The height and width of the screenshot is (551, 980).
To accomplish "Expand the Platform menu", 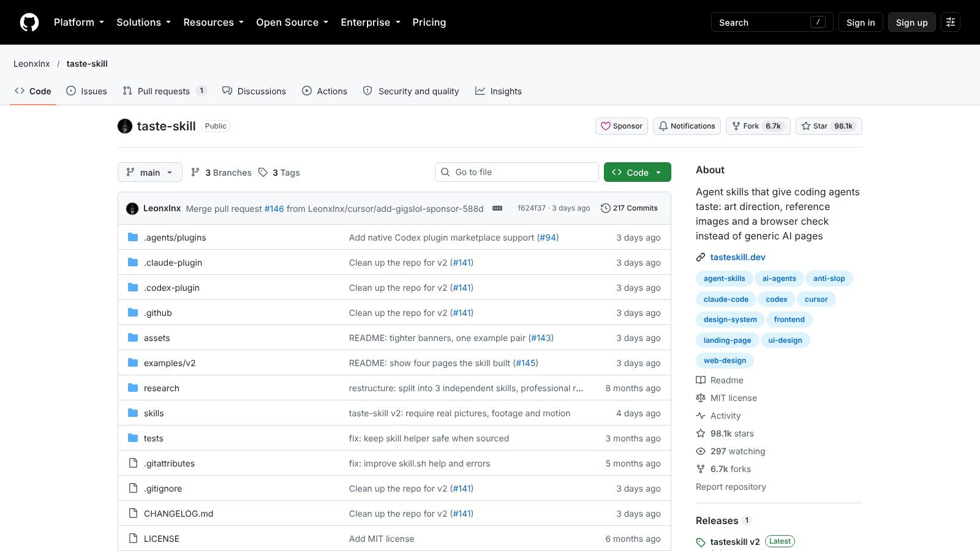I will [x=79, y=22].
